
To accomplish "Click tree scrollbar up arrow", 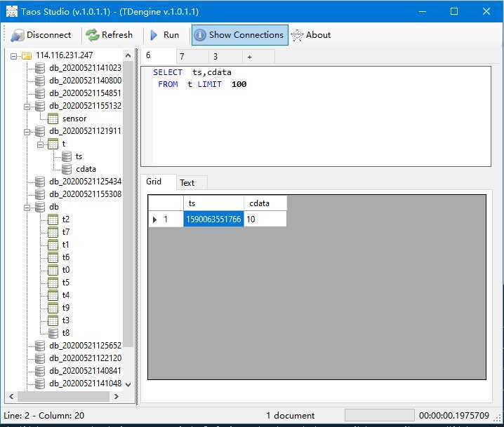I will point(128,55).
